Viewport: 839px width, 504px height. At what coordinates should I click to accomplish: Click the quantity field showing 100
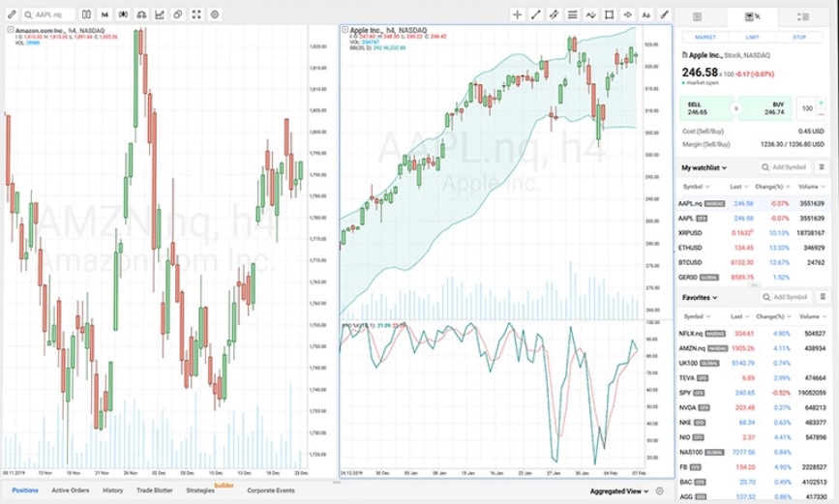[807, 108]
